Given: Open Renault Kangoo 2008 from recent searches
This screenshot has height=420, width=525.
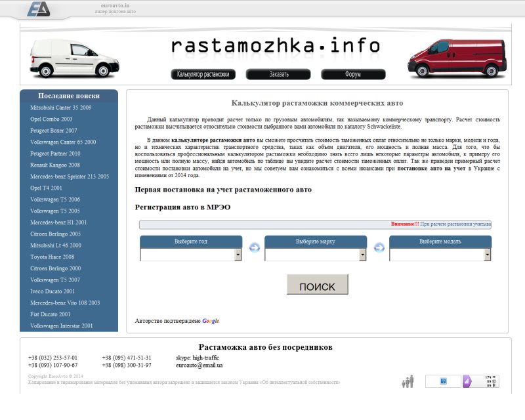Looking at the screenshot, I should coord(55,165).
